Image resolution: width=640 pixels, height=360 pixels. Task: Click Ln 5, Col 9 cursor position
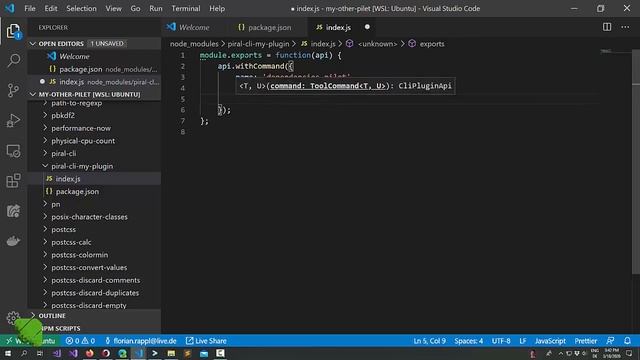click(429, 340)
